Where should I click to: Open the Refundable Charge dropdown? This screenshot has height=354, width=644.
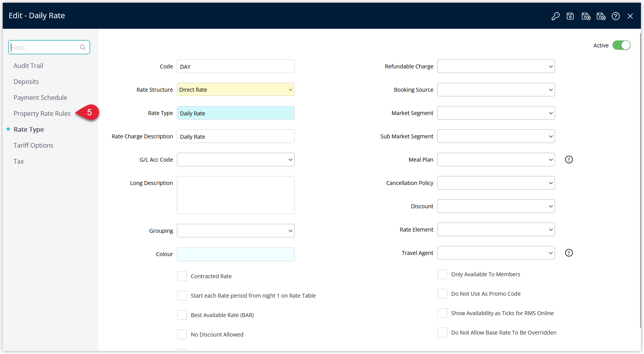(496, 66)
